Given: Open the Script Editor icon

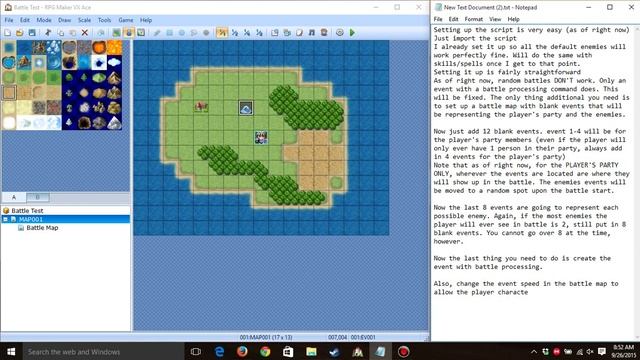Looking at the screenshot, I should 299,33.
